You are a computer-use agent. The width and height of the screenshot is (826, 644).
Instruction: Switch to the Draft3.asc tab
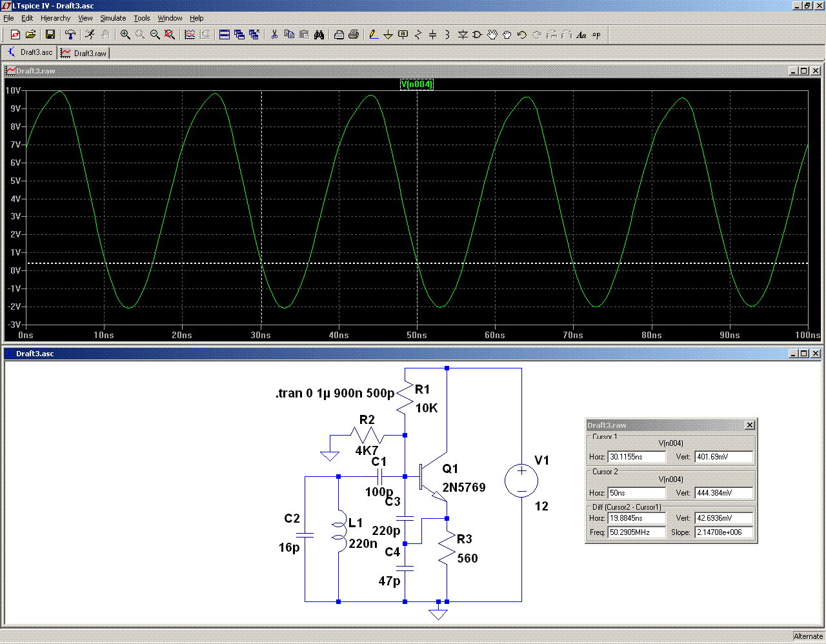coord(30,53)
